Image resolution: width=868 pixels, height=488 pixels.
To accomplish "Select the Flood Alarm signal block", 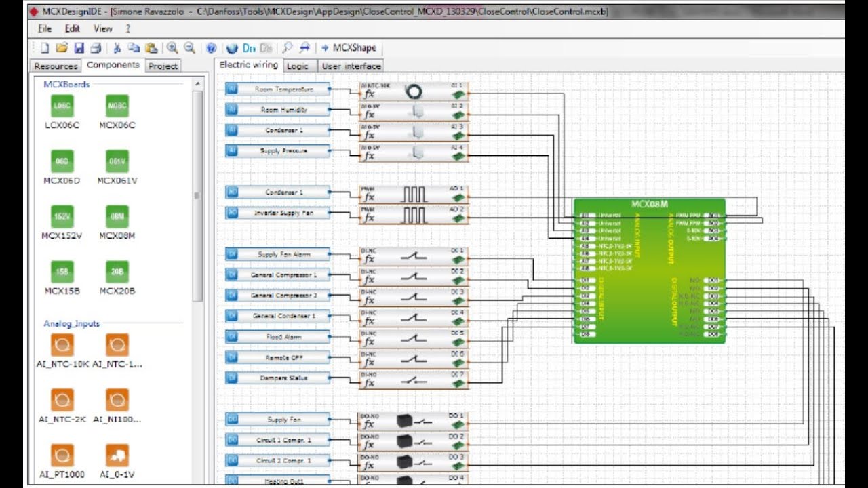I will [278, 337].
